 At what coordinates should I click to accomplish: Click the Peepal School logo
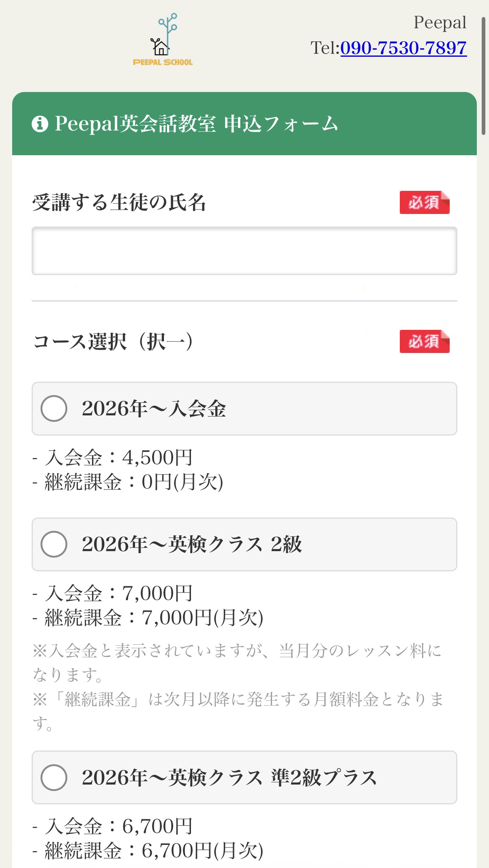(163, 40)
